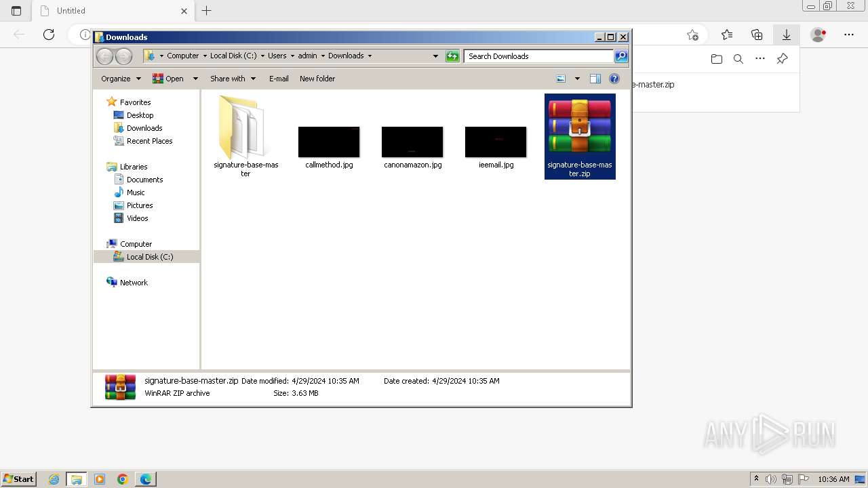Open Pictures library

(x=140, y=205)
